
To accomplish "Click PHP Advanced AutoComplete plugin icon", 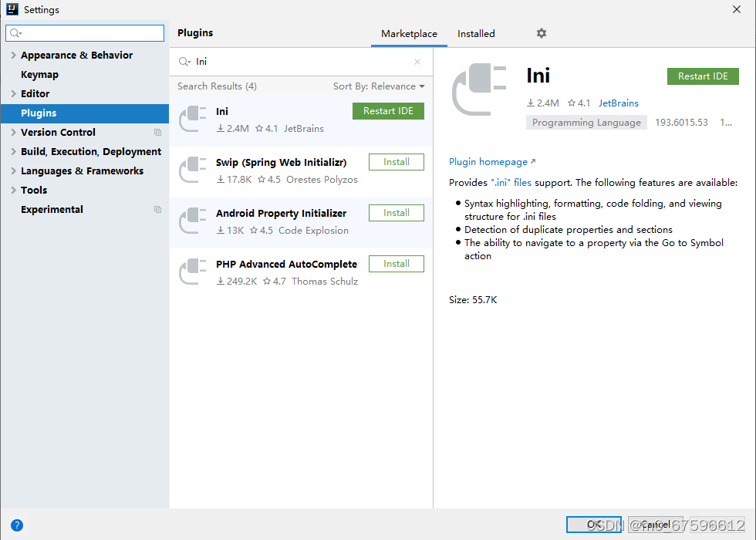I will 192,272.
